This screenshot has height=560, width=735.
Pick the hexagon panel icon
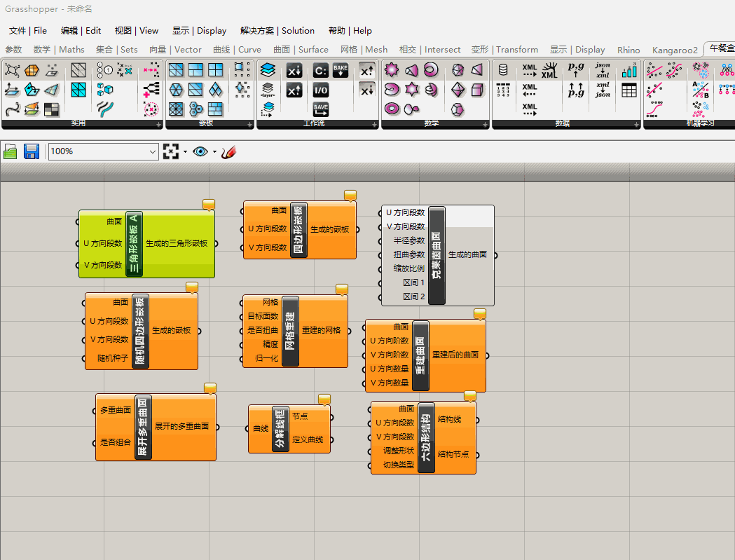pyautogui.click(x=177, y=90)
